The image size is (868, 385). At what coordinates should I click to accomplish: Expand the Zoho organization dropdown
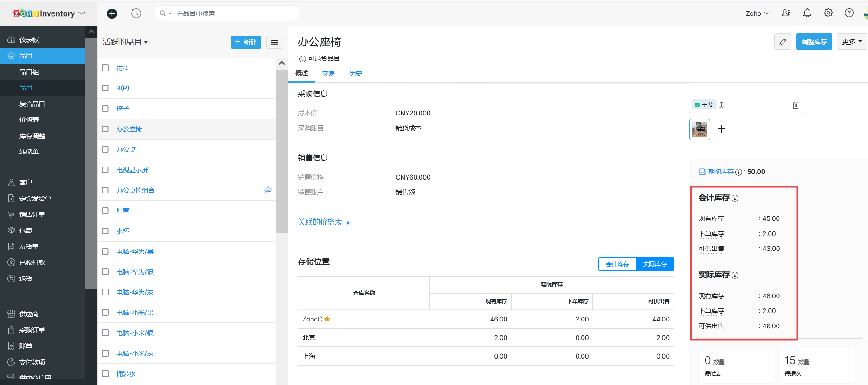757,13
